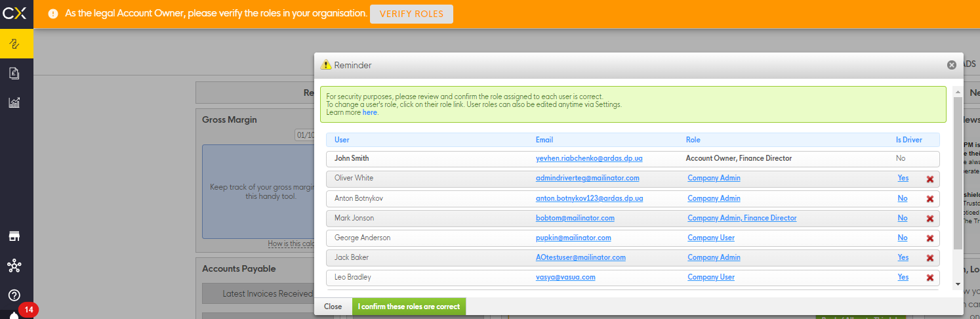Open the analytics chart icon in sidebar
The width and height of the screenshot is (980, 319).
click(x=14, y=102)
